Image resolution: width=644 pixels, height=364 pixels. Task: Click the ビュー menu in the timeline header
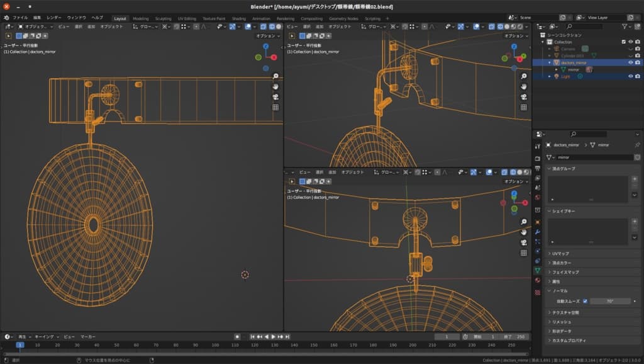[69, 337]
